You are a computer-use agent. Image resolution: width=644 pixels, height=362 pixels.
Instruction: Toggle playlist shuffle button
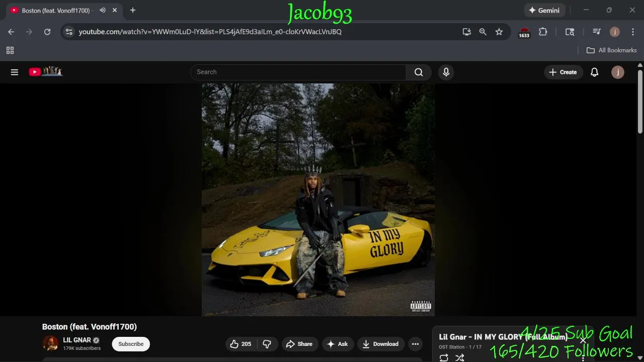[459, 358]
